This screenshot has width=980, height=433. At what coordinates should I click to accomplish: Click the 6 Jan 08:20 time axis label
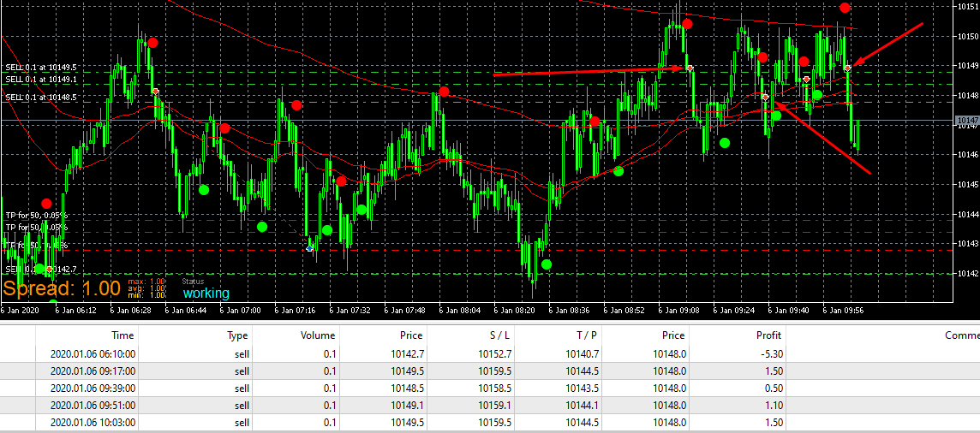click(x=516, y=310)
